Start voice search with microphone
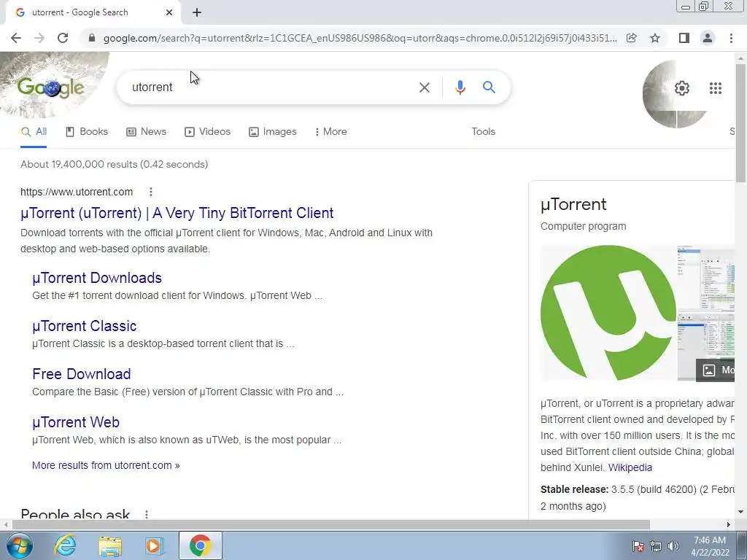The height and width of the screenshot is (560, 747). click(460, 87)
